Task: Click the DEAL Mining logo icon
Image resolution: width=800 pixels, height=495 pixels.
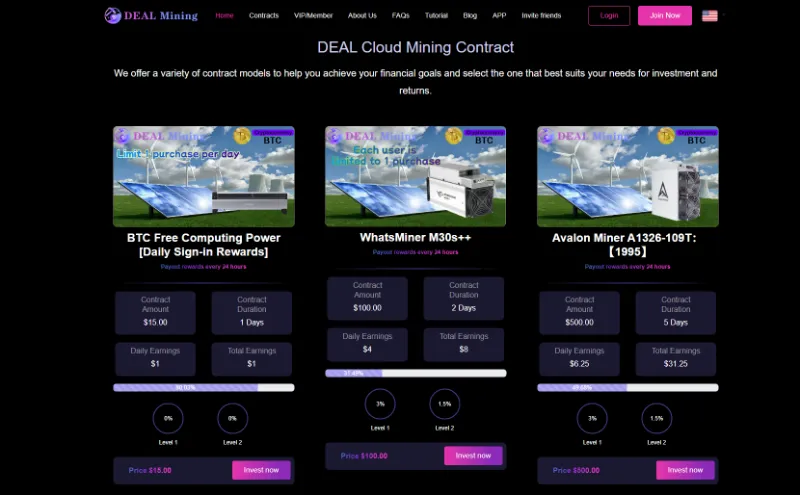Action: tap(112, 15)
